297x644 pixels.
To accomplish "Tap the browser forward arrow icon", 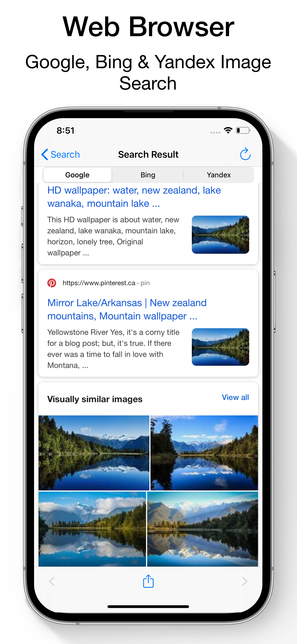I will [245, 582].
